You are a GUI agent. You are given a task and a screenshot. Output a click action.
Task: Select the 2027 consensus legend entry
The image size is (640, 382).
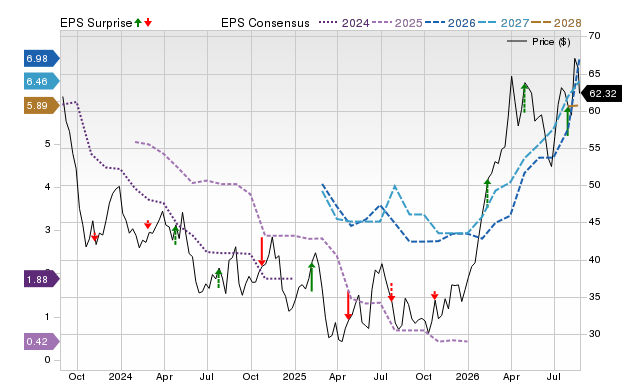pos(503,23)
